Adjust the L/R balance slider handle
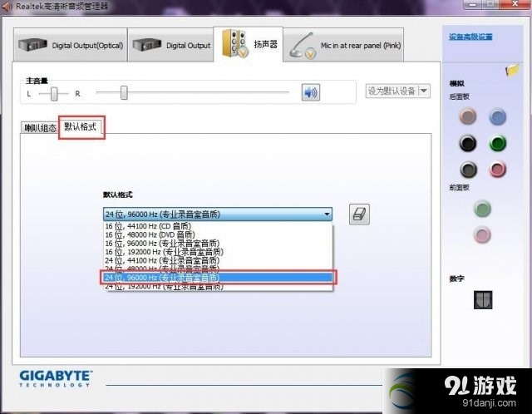Image resolution: width=532 pixels, height=414 pixels. coord(54,94)
